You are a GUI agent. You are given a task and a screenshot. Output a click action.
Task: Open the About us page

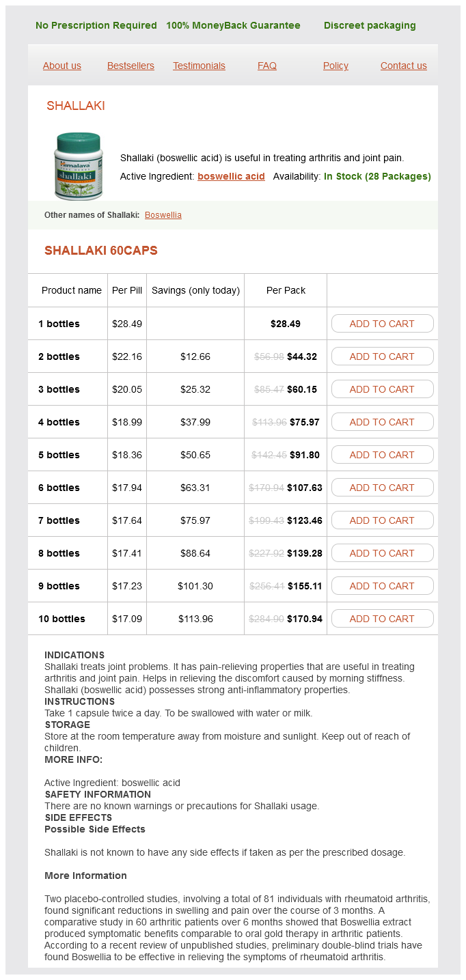tap(62, 66)
